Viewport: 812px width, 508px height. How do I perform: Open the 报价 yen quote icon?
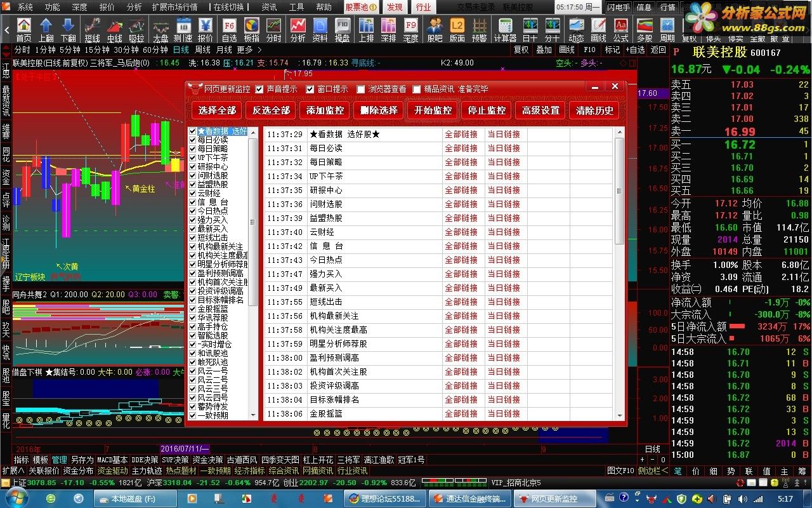206,29
